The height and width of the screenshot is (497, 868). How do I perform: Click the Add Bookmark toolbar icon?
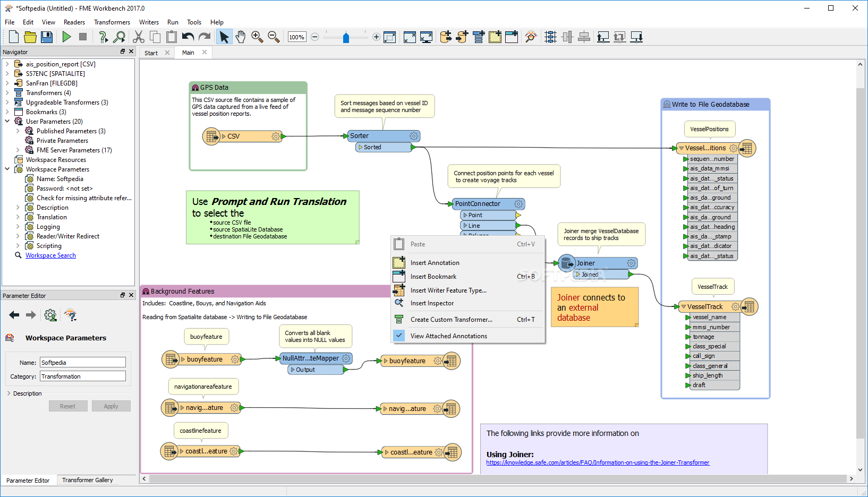[x=512, y=37]
